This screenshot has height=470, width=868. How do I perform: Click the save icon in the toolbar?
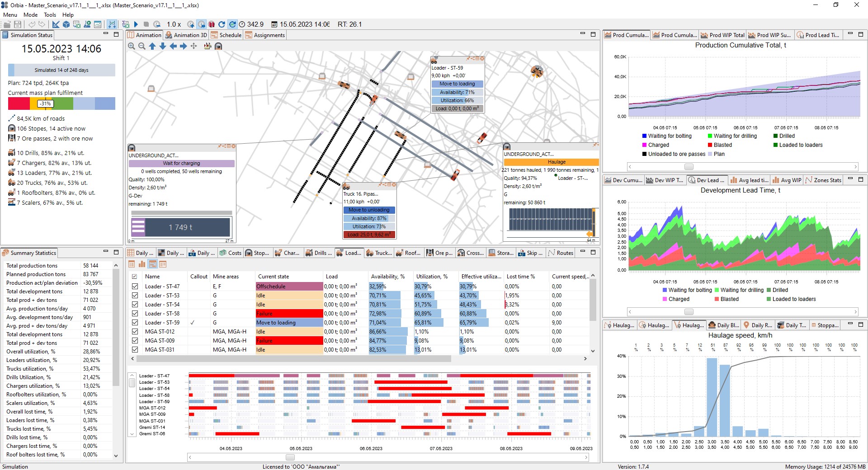point(18,24)
